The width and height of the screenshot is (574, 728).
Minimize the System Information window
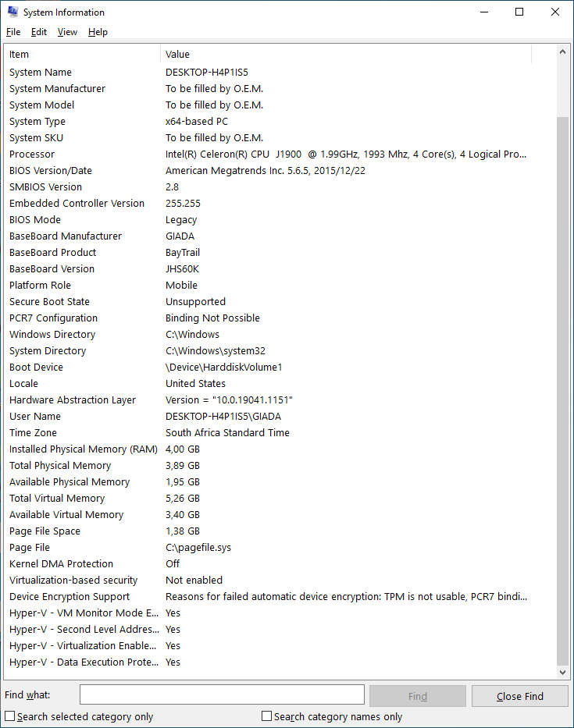(x=484, y=12)
